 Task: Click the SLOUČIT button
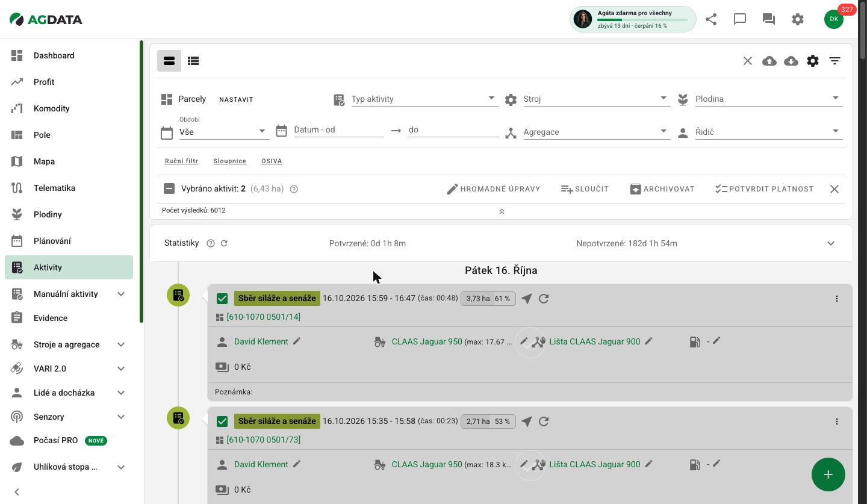click(x=585, y=189)
